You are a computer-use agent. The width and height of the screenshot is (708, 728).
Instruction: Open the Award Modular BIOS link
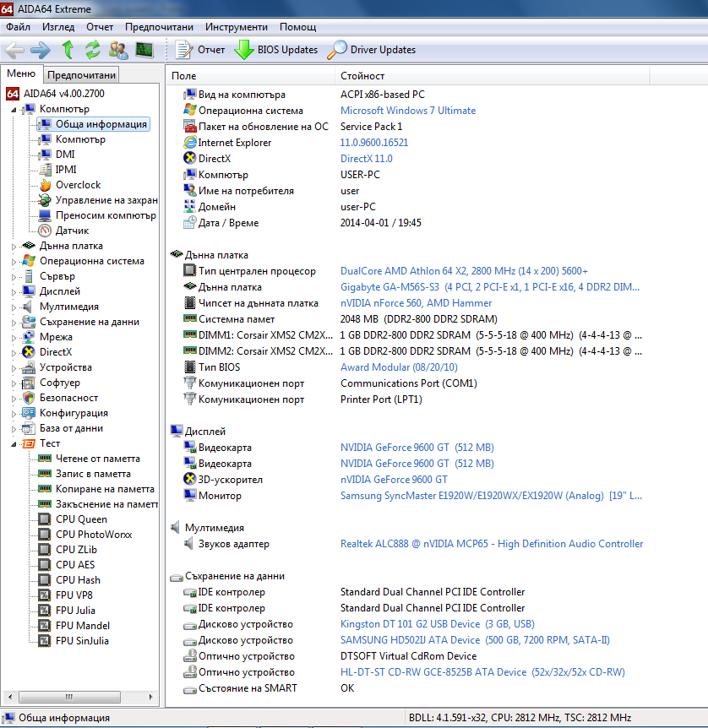399,367
